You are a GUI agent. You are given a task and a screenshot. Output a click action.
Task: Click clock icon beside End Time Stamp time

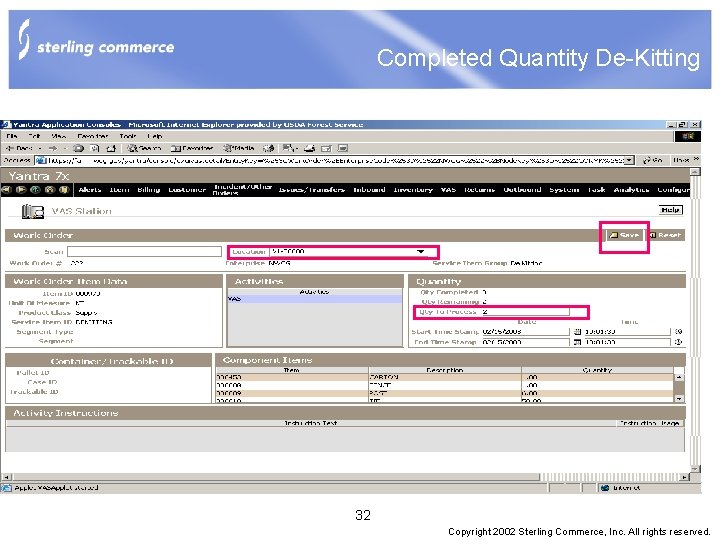coord(679,342)
